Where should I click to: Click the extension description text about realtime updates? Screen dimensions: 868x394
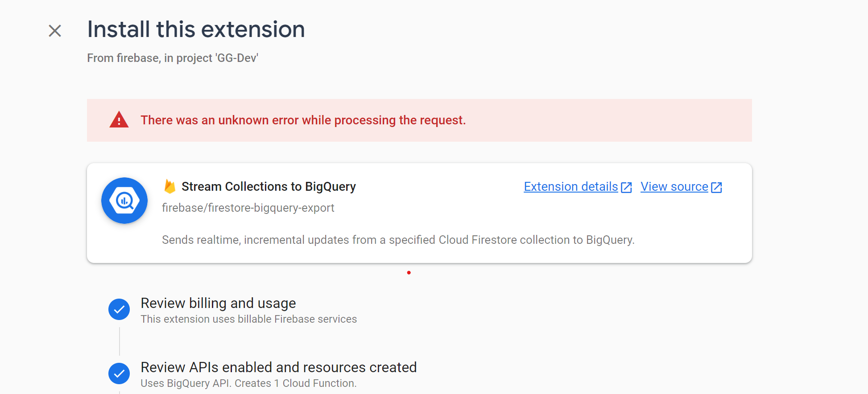tap(398, 240)
